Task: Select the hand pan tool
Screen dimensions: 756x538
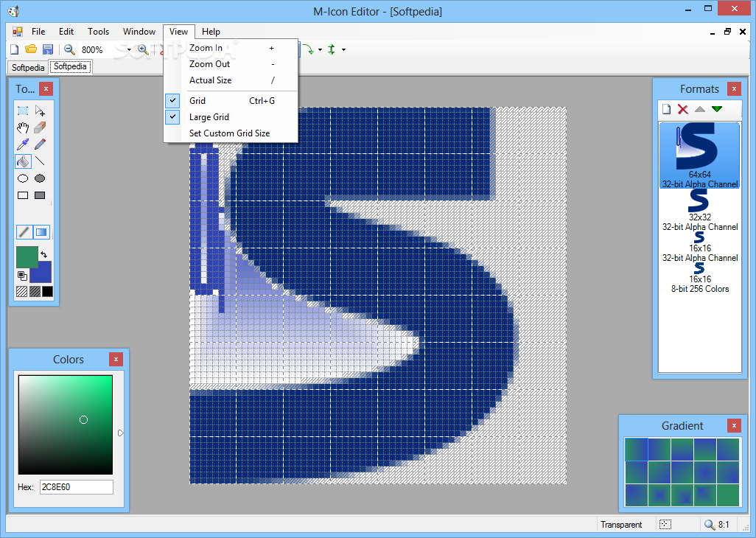Action: click(x=23, y=127)
